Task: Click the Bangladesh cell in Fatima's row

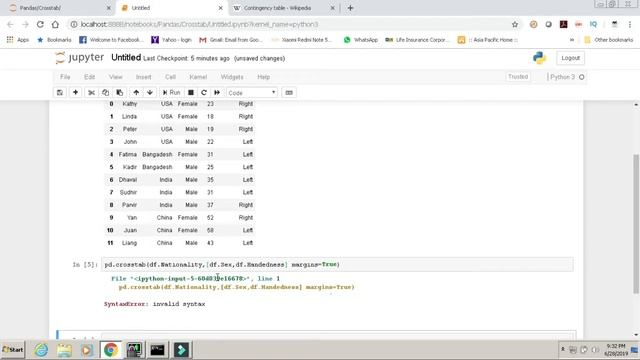Action: (157, 154)
